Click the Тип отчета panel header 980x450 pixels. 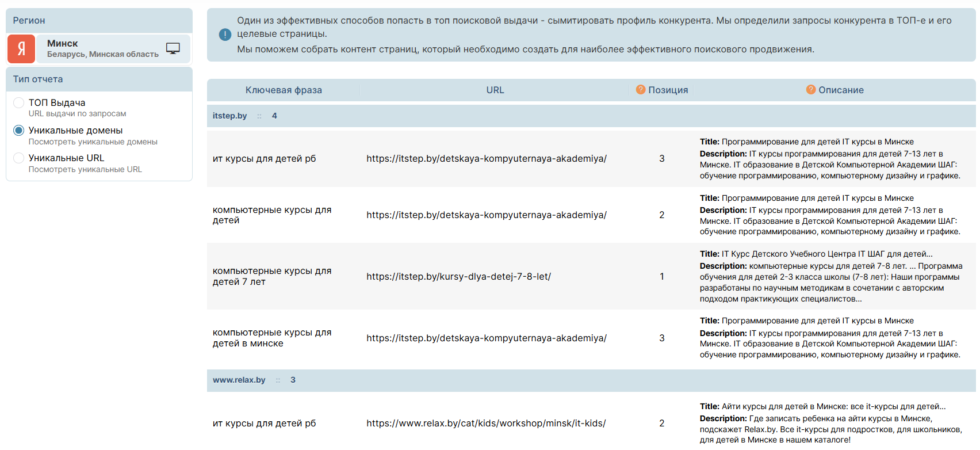99,79
